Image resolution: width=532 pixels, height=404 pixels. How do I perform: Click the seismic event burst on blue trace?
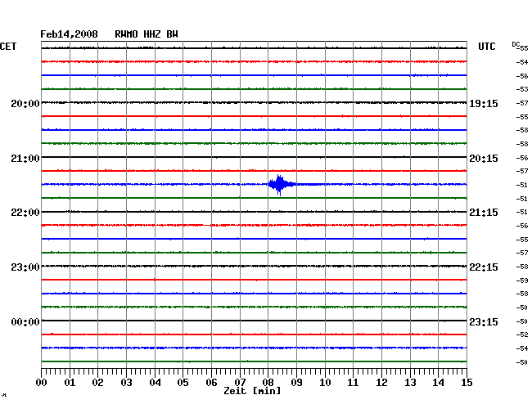point(281,185)
